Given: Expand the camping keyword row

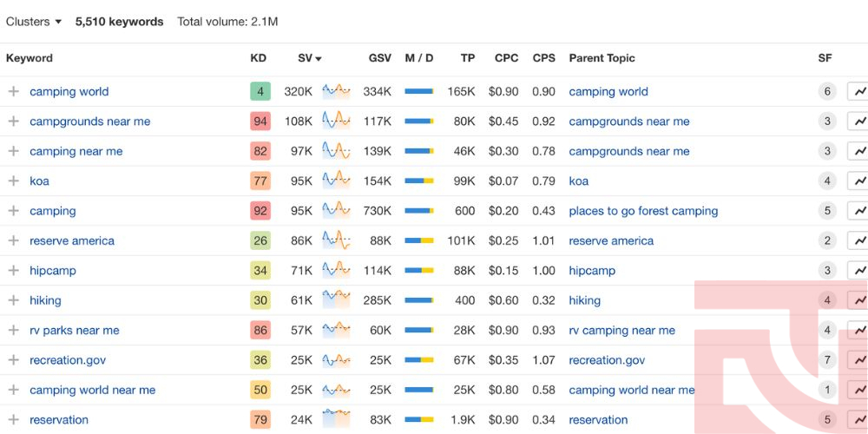Looking at the screenshot, I should coord(13,211).
